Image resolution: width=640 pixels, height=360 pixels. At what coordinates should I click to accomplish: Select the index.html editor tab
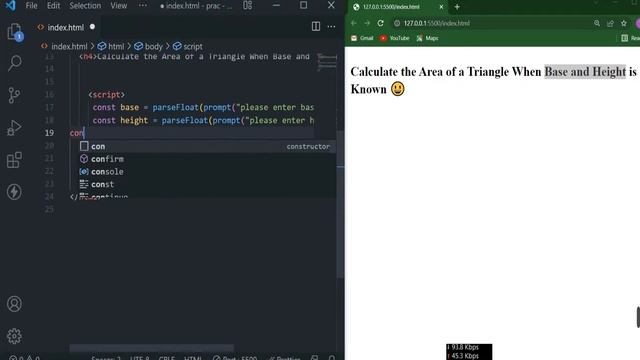click(65, 27)
